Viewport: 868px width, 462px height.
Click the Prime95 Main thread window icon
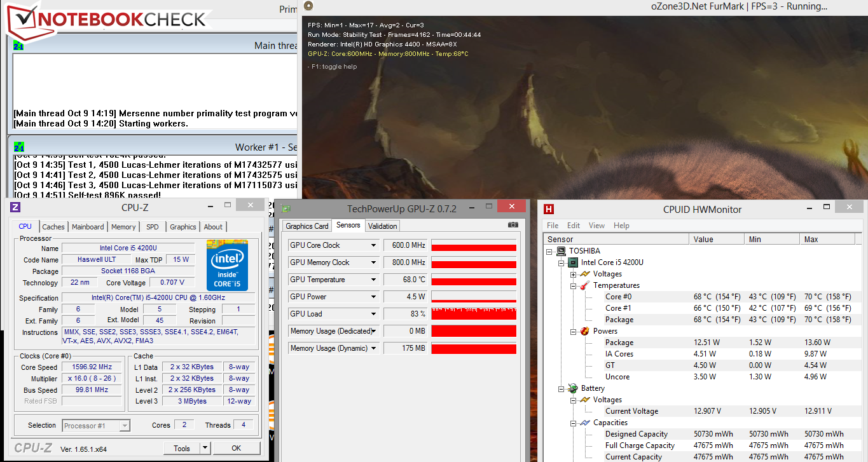(18, 46)
